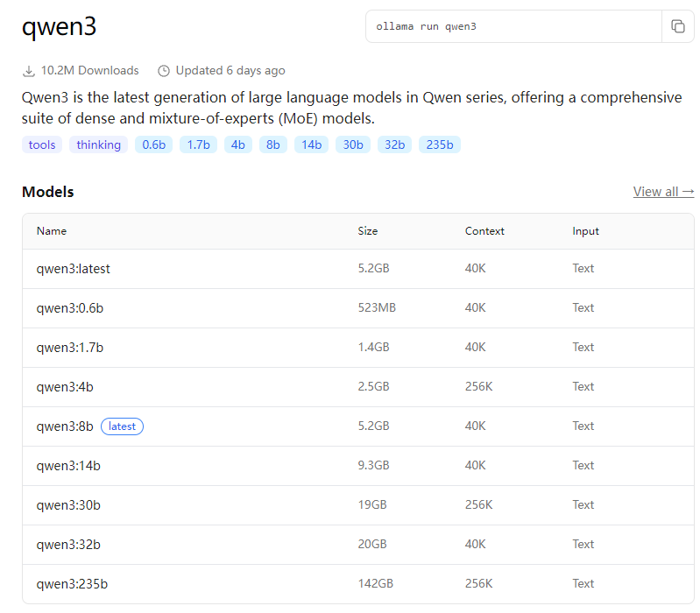Open the qwen3:8b model

pyautogui.click(x=65, y=426)
